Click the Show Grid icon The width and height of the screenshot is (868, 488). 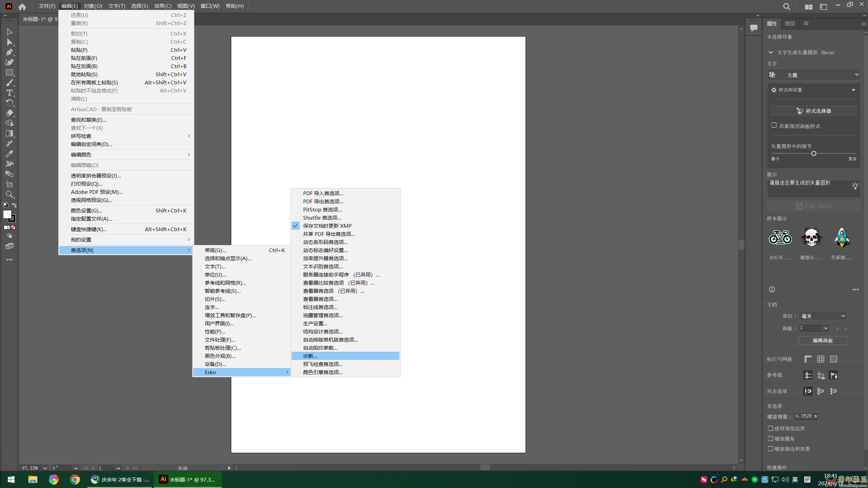click(x=821, y=359)
